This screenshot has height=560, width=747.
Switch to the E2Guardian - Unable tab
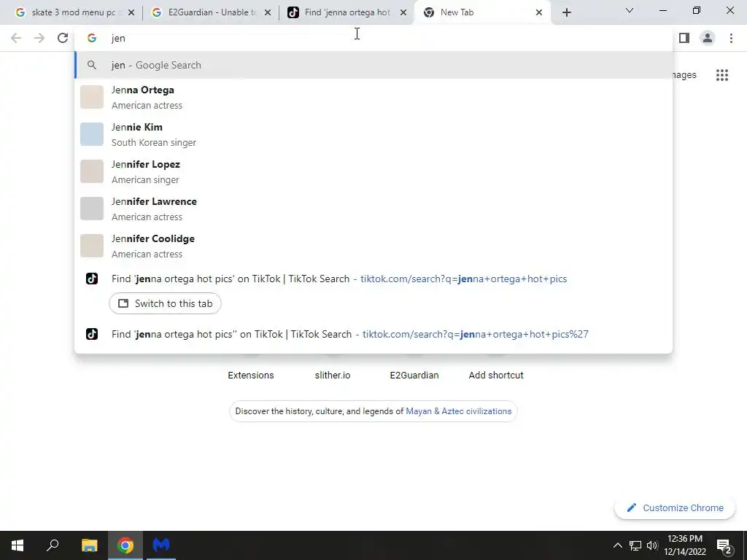pos(209,12)
